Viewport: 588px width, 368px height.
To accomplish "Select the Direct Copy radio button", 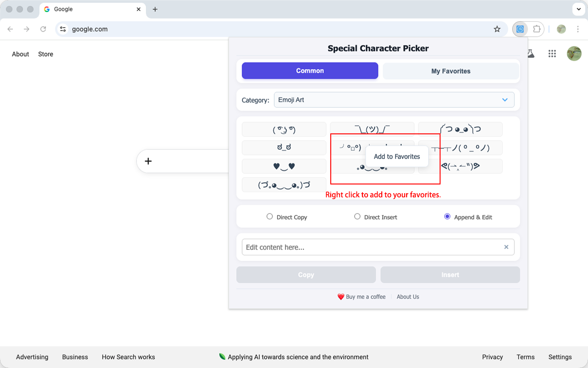I will (x=270, y=216).
